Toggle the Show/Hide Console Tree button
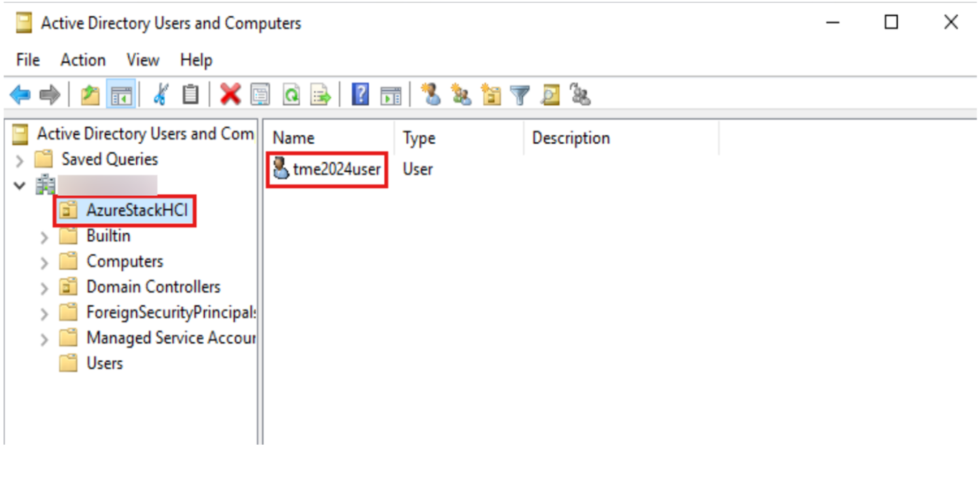 [x=121, y=95]
